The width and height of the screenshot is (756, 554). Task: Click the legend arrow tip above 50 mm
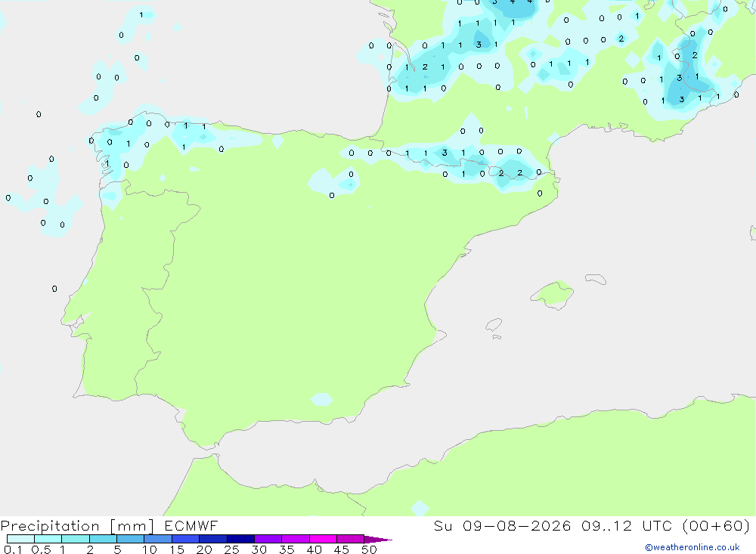tap(378, 539)
